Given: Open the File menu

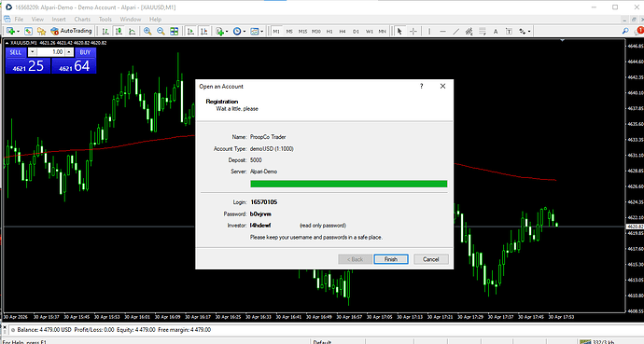Looking at the screenshot, I should click(x=19, y=20).
